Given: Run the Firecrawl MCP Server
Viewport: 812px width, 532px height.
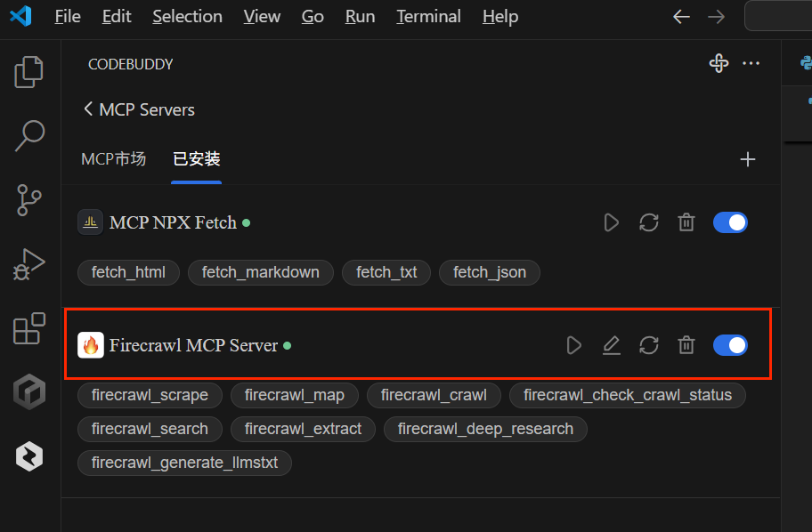Looking at the screenshot, I should [x=573, y=345].
